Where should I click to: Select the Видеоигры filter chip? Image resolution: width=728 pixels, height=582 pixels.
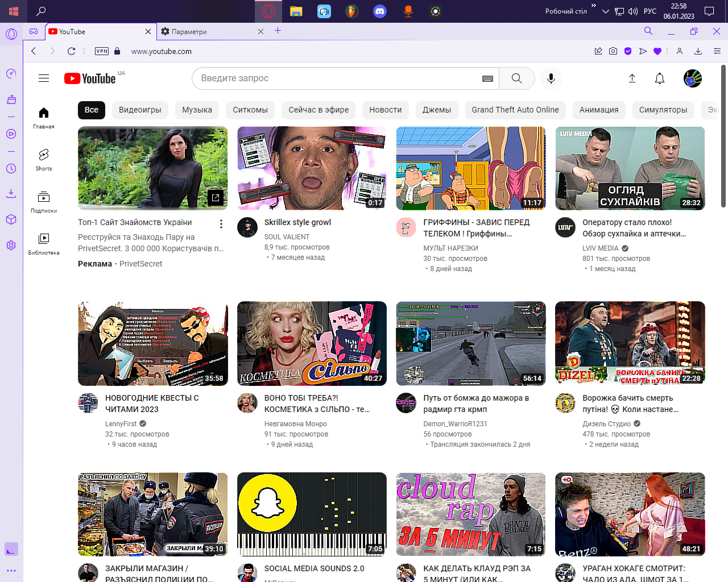click(x=140, y=110)
